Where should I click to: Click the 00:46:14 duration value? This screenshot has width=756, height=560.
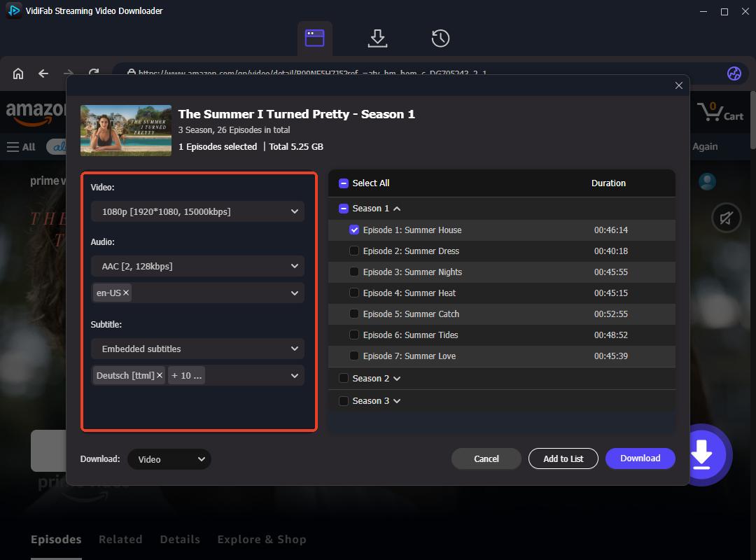click(611, 230)
